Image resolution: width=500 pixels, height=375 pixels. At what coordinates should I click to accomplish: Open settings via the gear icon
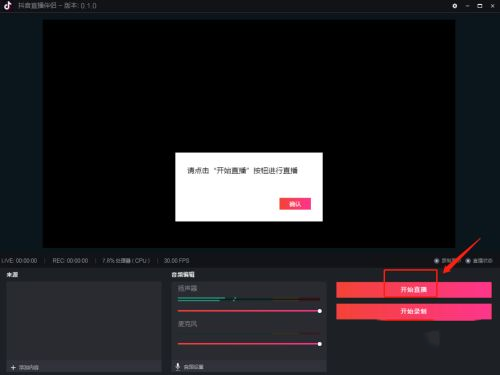[455, 6]
